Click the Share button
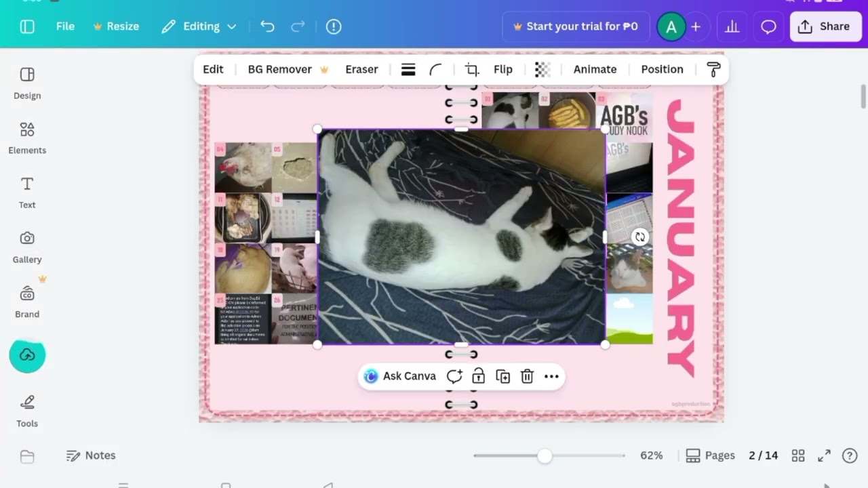This screenshot has height=488, width=868. [x=825, y=26]
